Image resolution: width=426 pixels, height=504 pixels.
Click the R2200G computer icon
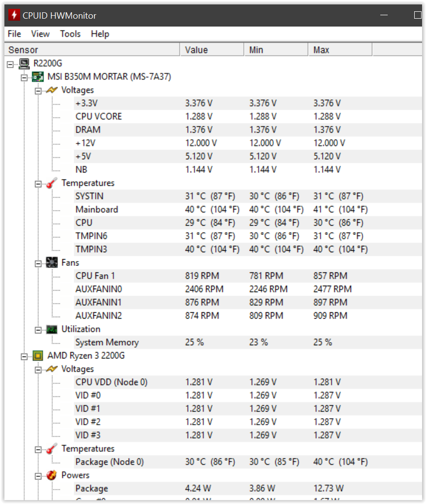point(24,63)
